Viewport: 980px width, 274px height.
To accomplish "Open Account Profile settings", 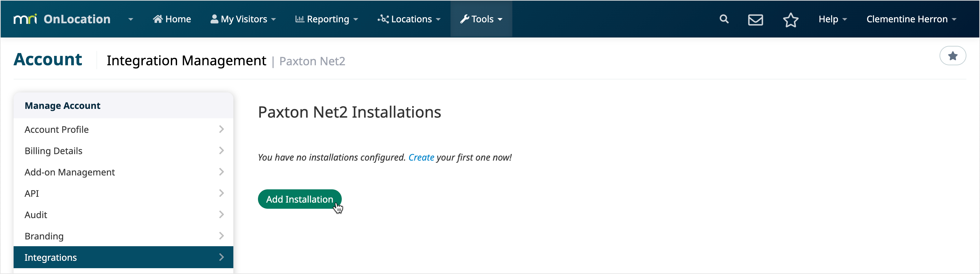I will point(123,129).
